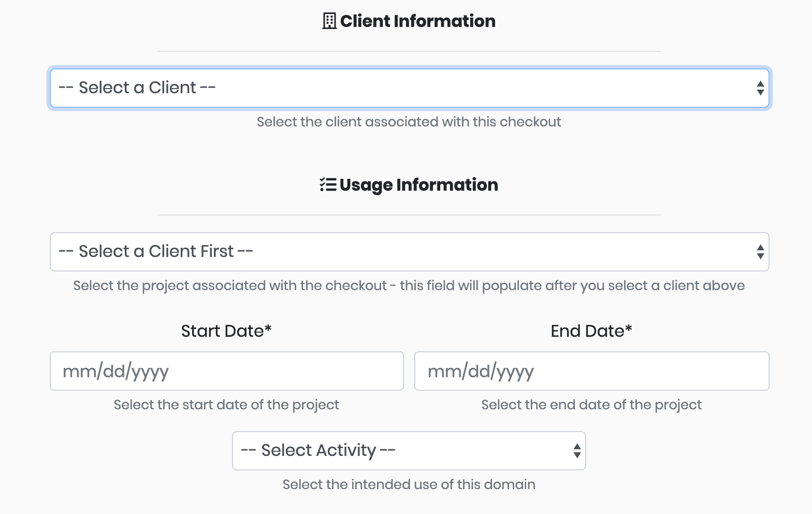The width and height of the screenshot is (812, 514).
Task: Click the Select the start date hint
Action: coord(226,405)
